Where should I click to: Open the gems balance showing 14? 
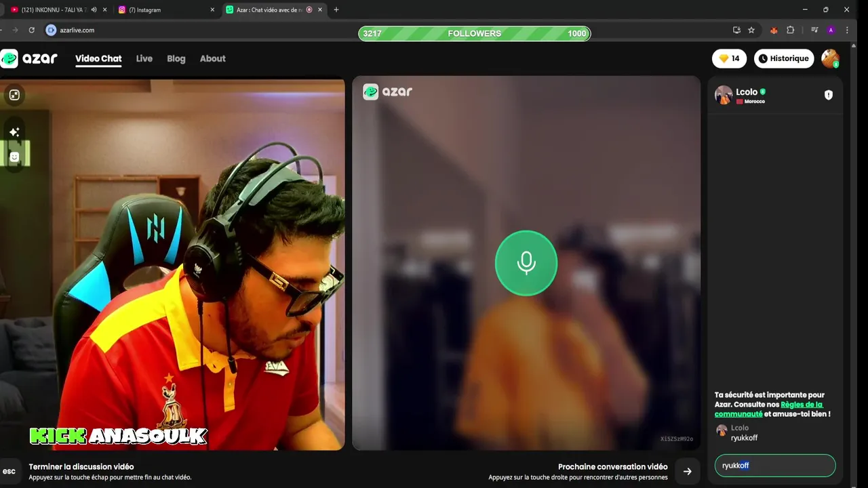point(729,59)
